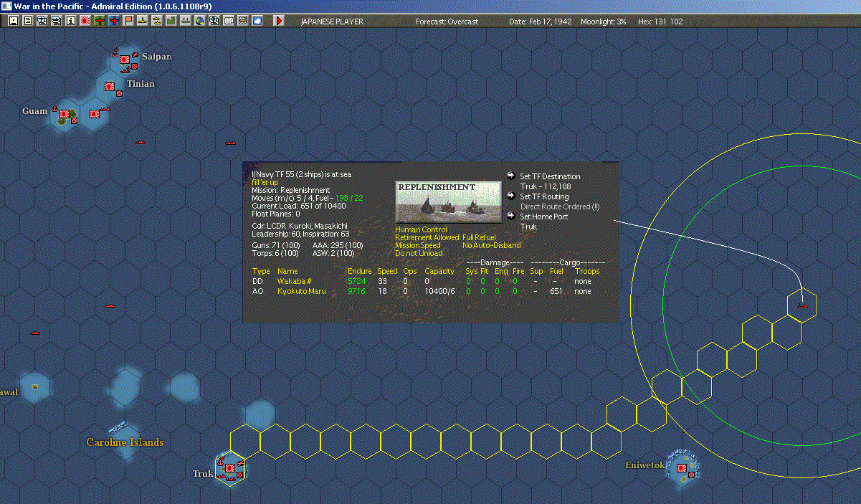The image size is (861, 504).
Task: Select TF 55 ship marker at route end
Action: pos(801,306)
